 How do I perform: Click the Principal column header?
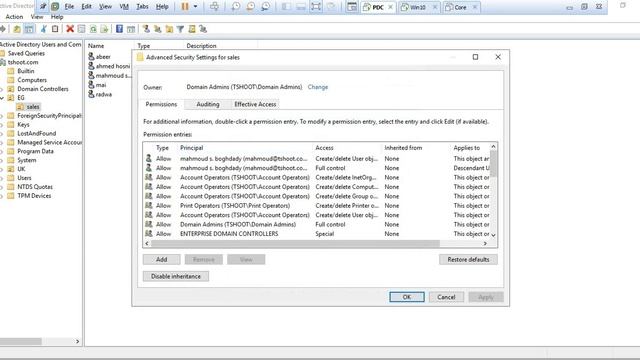pyautogui.click(x=191, y=148)
